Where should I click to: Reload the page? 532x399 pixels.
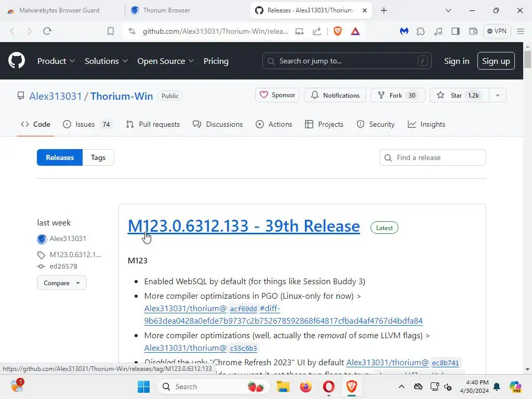pos(47,31)
